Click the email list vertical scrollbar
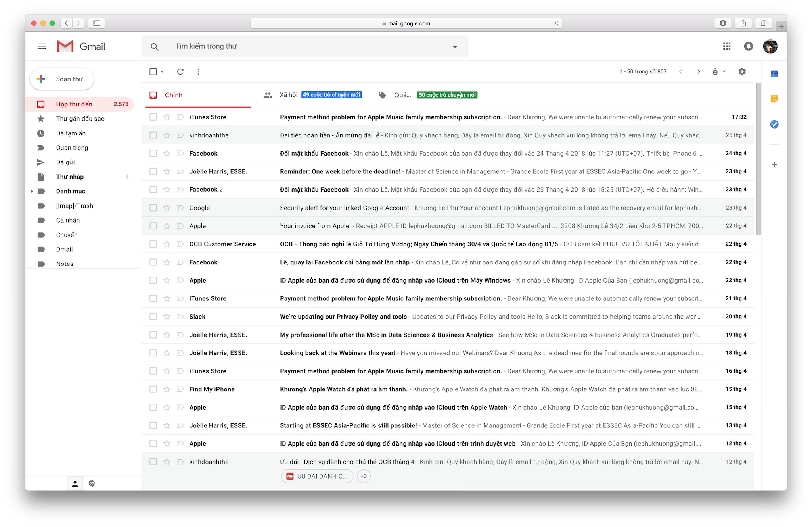 pos(758,159)
